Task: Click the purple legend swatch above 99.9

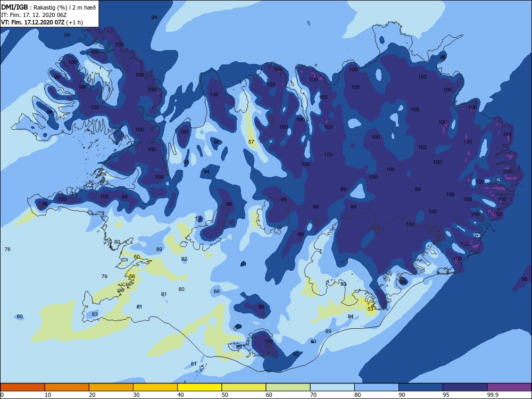Action: 510,387
